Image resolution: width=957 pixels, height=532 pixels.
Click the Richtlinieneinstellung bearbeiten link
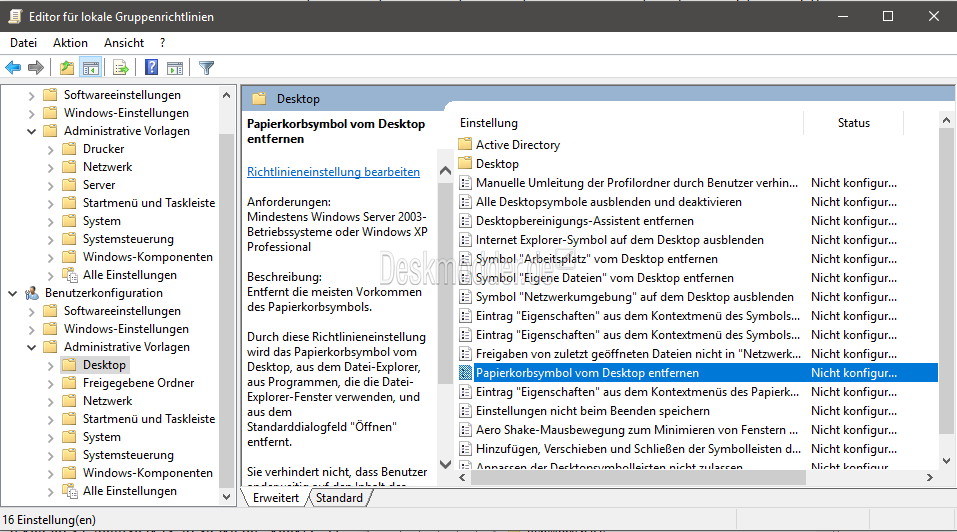333,172
